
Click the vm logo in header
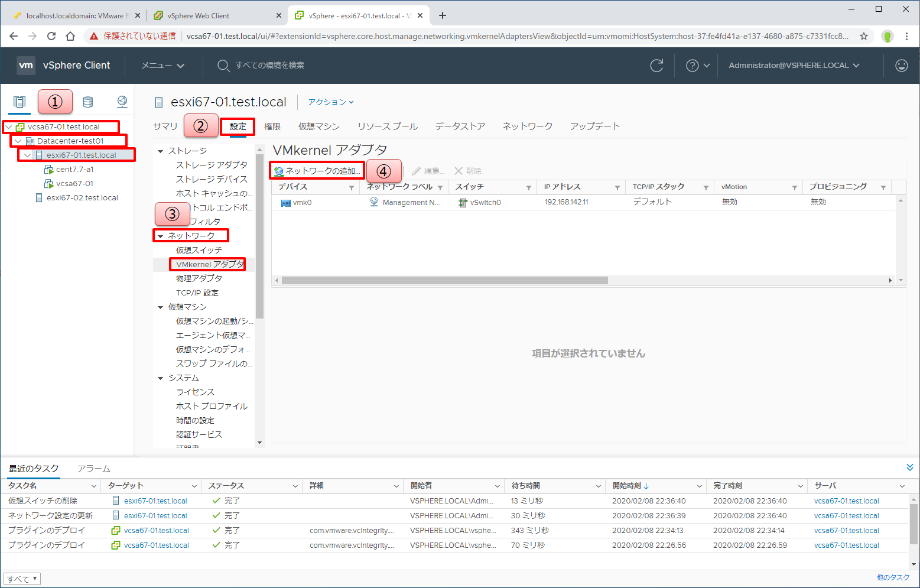pos(26,65)
